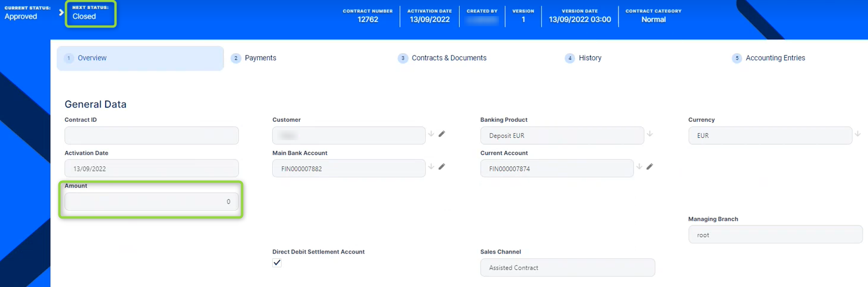This screenshot has width=868, height=287.
Task: Switch to the Payments tab
Action: point(260,58)
